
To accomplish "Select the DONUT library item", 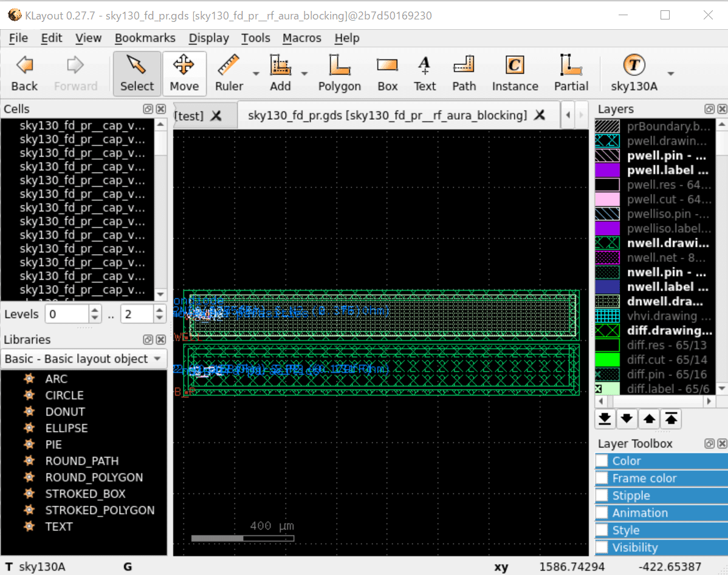I will pos(65,411).
